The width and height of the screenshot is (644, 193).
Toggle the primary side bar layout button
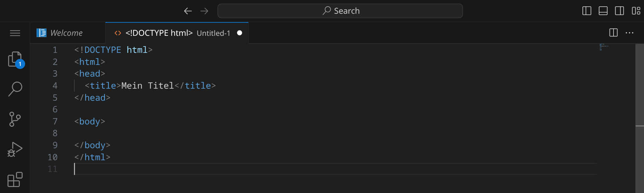pos(587,11)
